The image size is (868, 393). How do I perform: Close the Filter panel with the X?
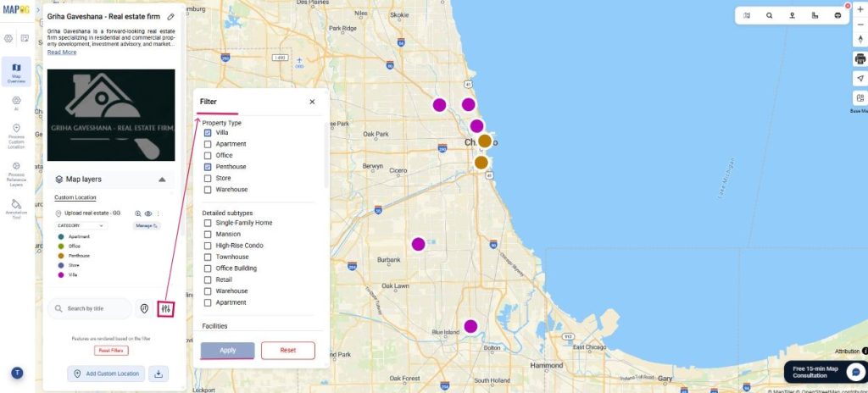[x=312, y=102]
